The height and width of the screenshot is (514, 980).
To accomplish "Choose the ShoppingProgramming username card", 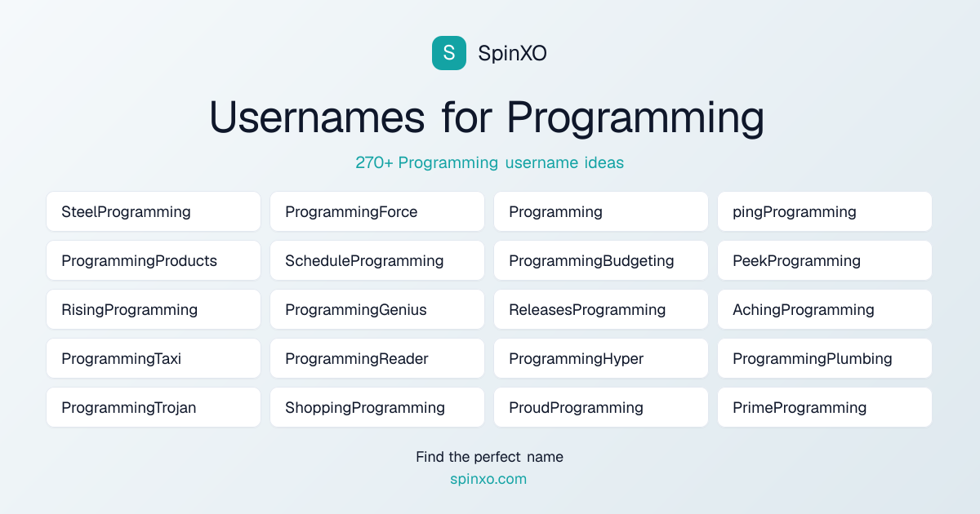I will [x=377, y=407].
